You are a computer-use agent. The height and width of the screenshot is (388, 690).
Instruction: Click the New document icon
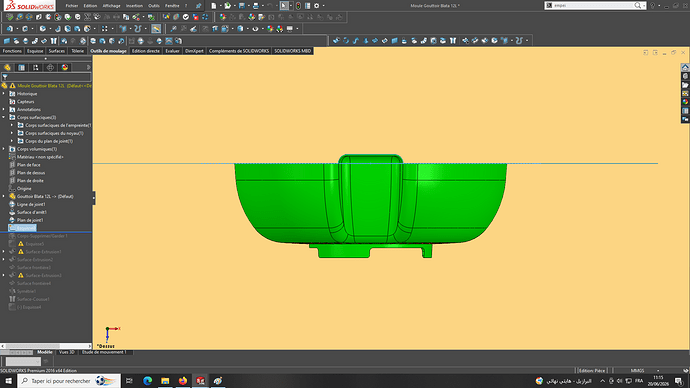tap(213, 6)
